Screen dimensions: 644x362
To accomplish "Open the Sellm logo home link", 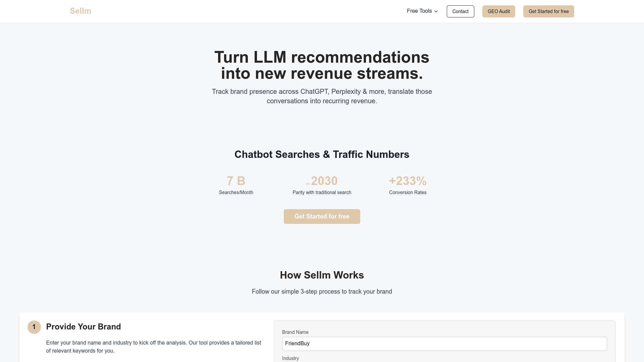I will (x=80, y=11).
